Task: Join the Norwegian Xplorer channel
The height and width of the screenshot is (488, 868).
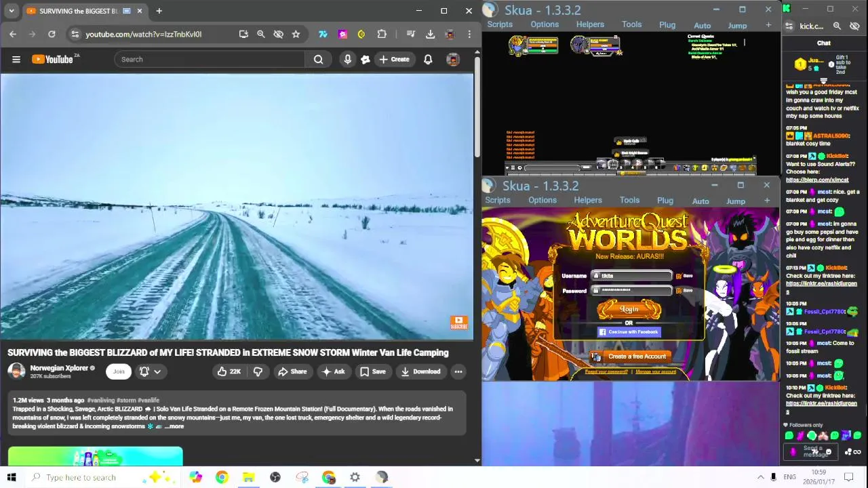Action: [x=119, y=371]
